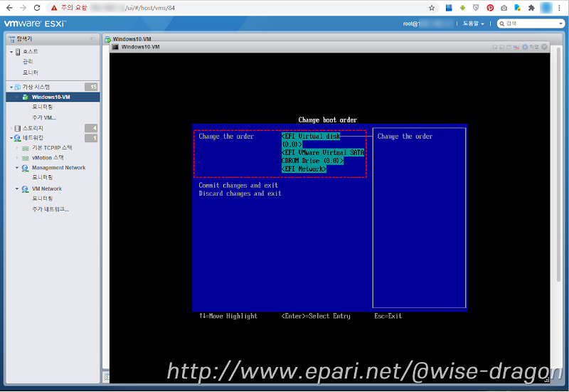Select Management Network in navigator
This screenshot has width=569, height=392.
[59, 167]
